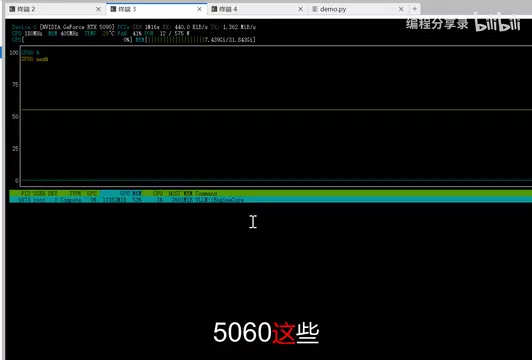Close the demo.py tab

coord(401,10)
